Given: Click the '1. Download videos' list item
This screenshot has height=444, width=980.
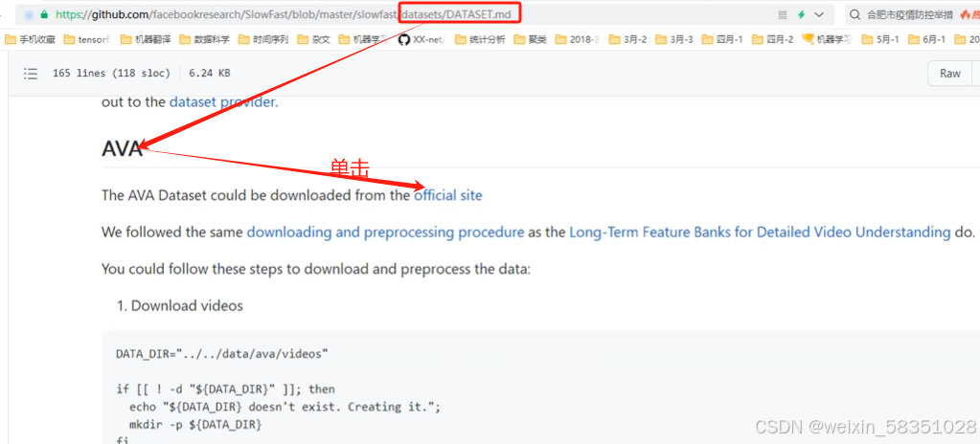Looking at the screenshot, I should tap(179, 305).
